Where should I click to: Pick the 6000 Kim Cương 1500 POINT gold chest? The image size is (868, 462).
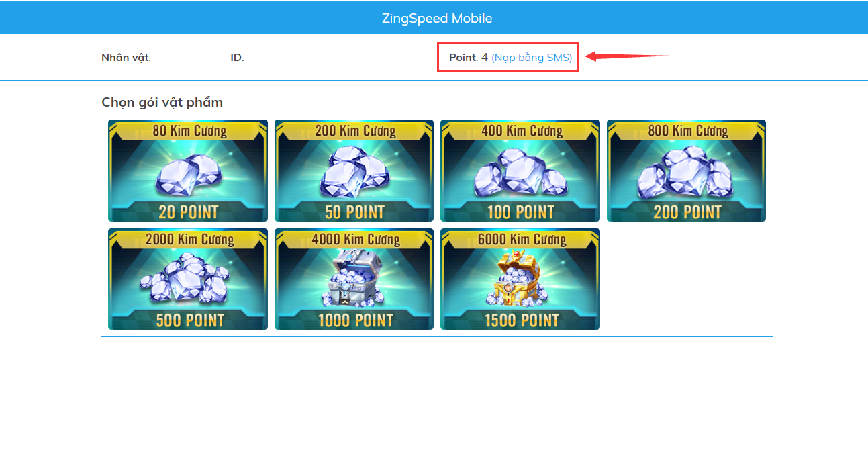pyautogui.click(x=520, y=279)
